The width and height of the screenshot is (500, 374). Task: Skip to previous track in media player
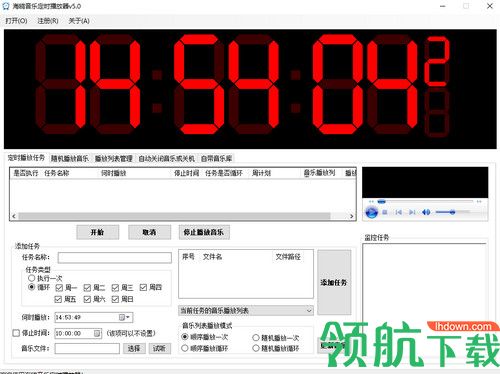(398, 212)
